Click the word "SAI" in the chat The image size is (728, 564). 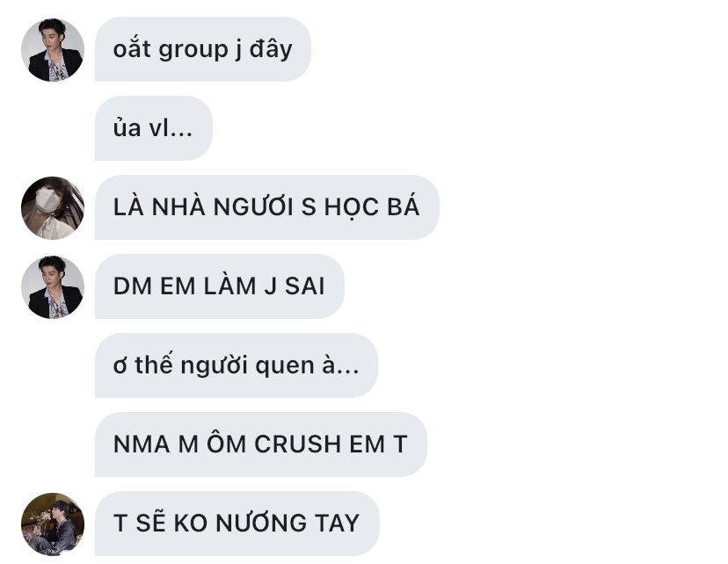coord(304,286)
